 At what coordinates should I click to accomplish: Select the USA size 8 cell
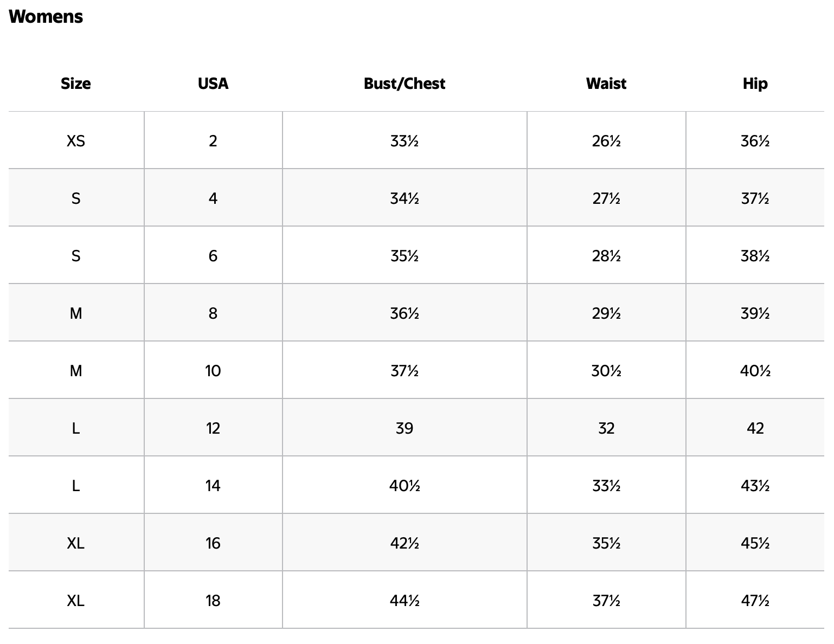(213, 313)
